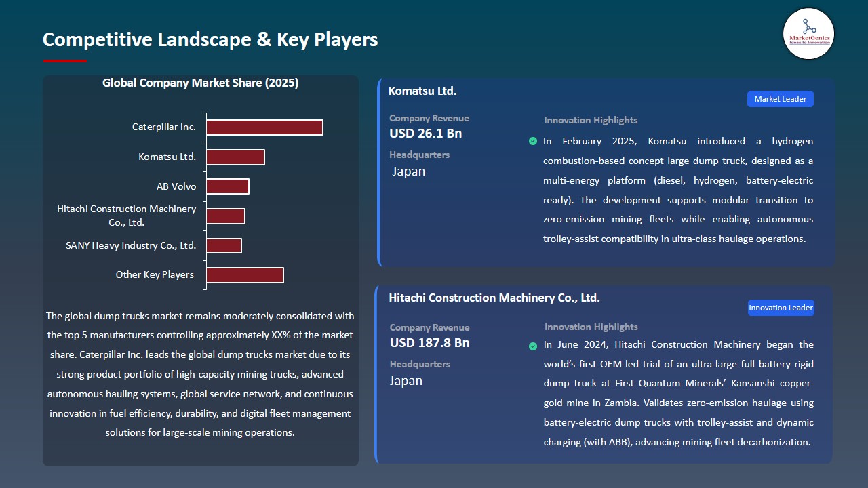This screenshot has height=488, width=868.
Task: Select the USD 26.1 Bn revenue value
Action: point(425,134)
